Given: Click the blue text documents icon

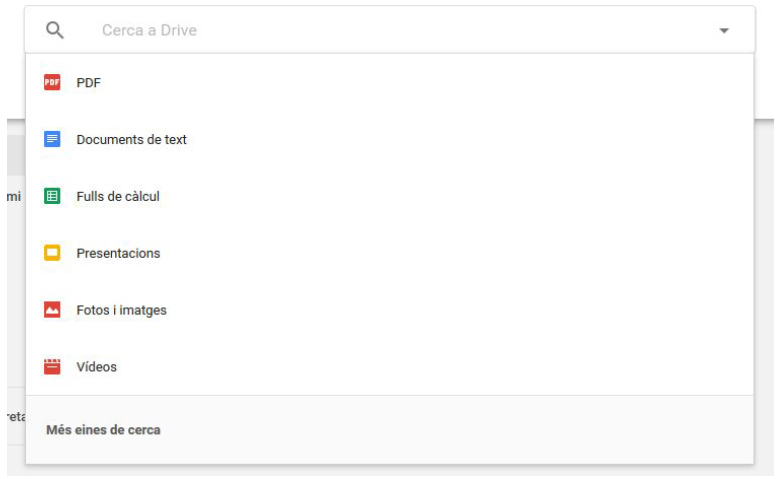Looking at the screenshot, I should [52, 140].
